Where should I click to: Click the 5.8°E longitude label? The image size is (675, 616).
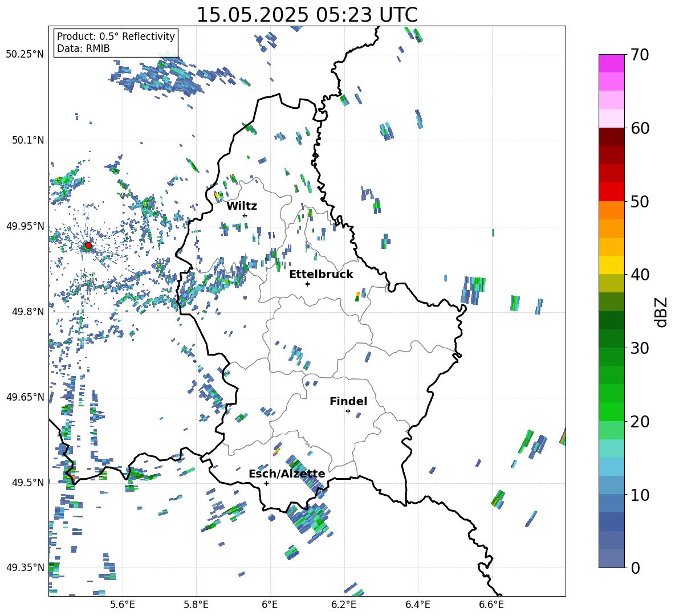tap(196, 605)
